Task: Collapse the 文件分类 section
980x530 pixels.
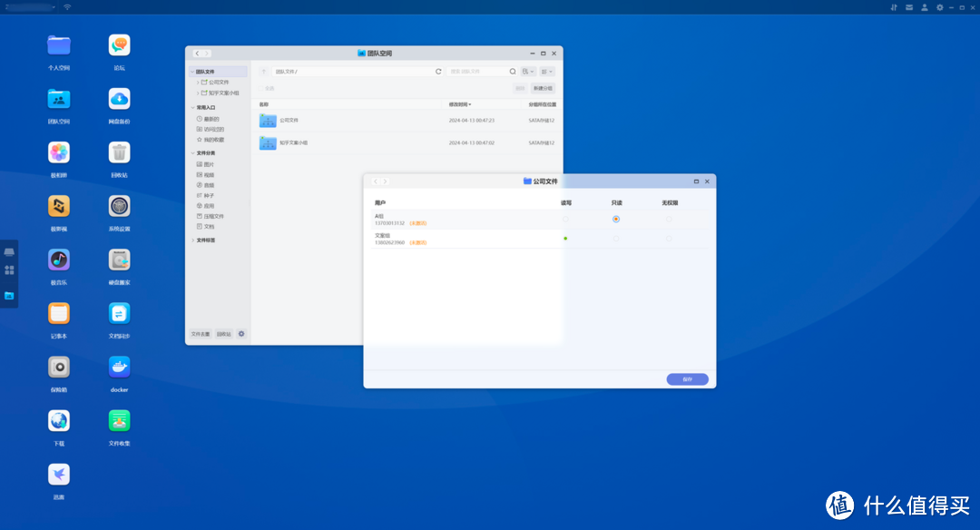Action: point(192,153)
